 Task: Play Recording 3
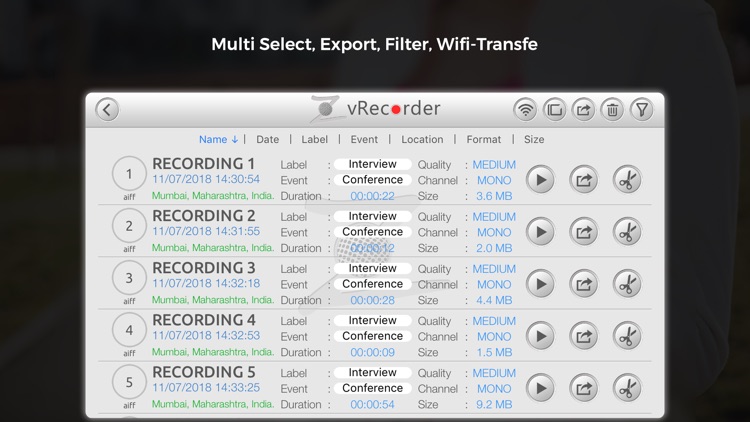coord(540,284)
